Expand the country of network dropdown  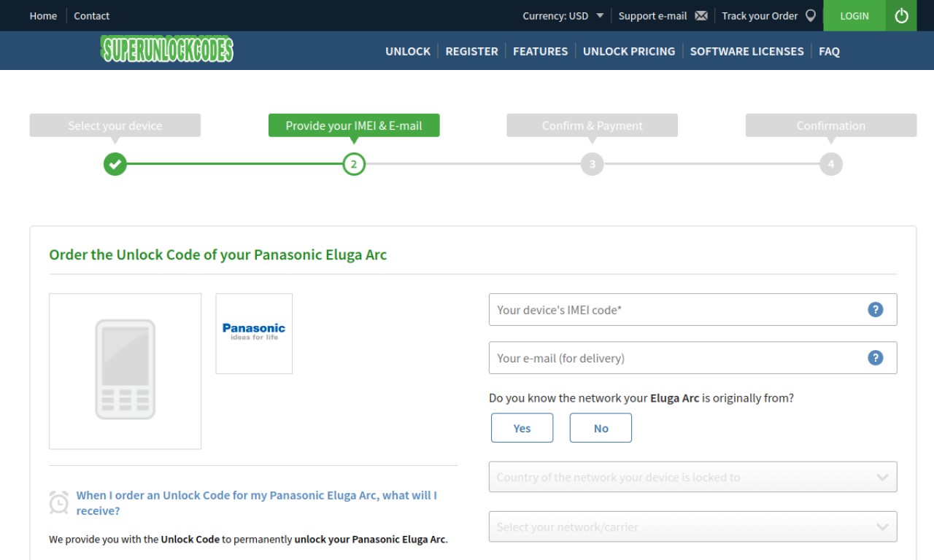692,477
